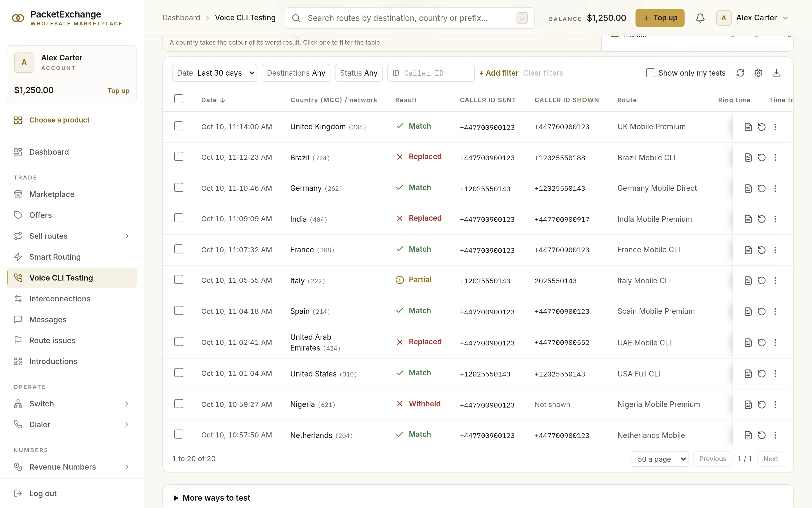Open Offers in sidebar
Image resolution: width=812 pixels, height=508 pixels.
tap(72, 215)
